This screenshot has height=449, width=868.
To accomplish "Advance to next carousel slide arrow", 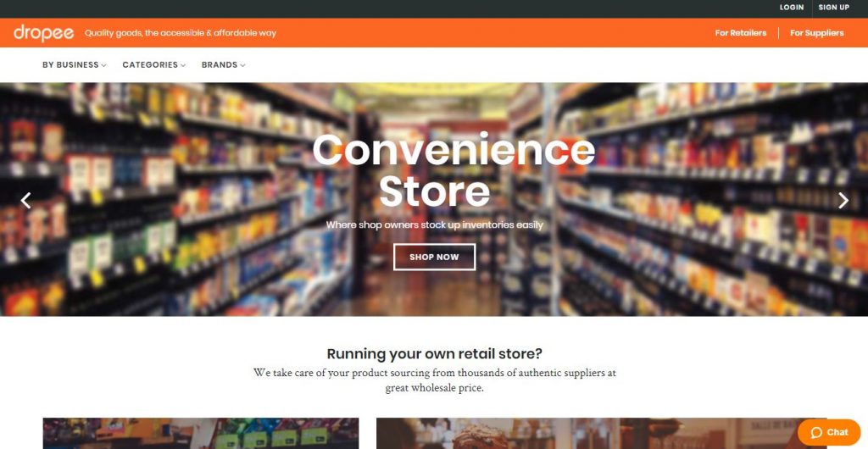I will [843, 200].
